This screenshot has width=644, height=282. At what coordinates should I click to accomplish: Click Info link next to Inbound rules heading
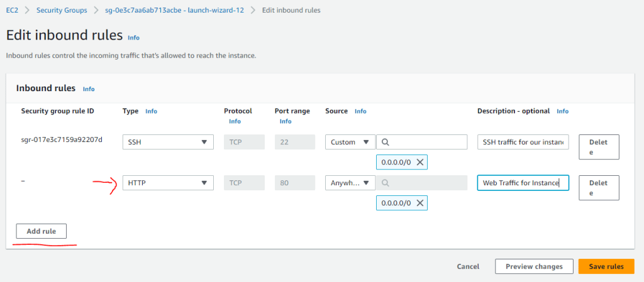click(x=89, y=89)
